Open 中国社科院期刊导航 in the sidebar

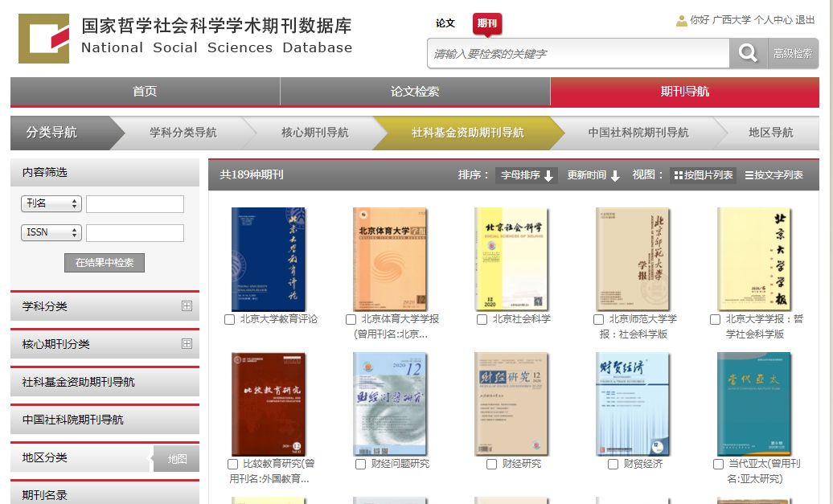(x=105, y=420)
